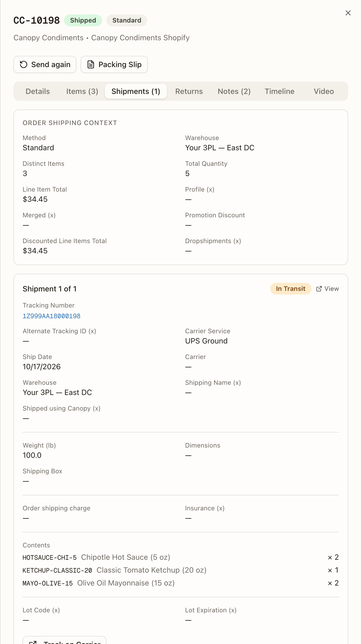The height and width of the screenshot is (644, 361).
Task: Open the Details tab
Action: click(38, 91)
